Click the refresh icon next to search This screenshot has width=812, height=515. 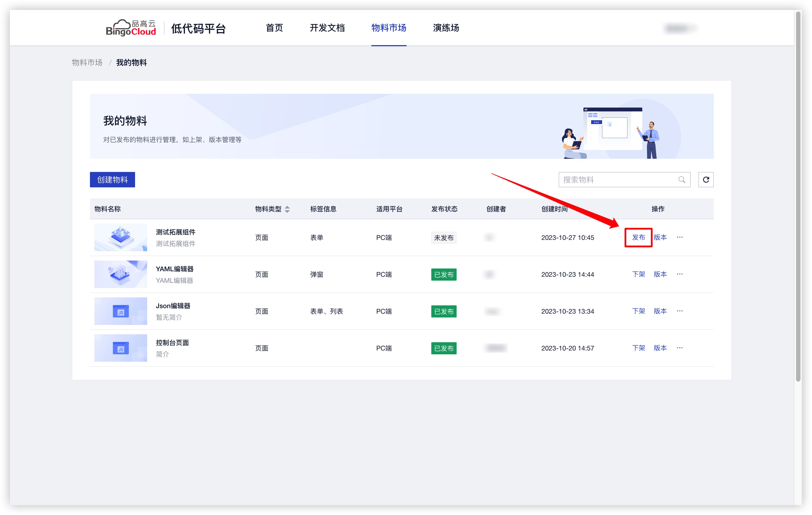point(706,180)
